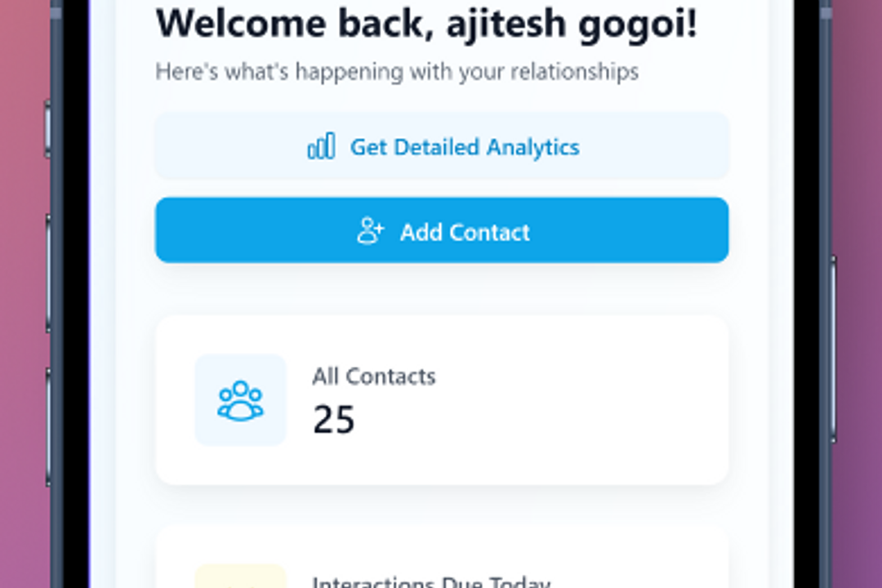The width and height of the screenshot is (882, 588).
Task: Click the contact count number 25
Action: point(333,420)
